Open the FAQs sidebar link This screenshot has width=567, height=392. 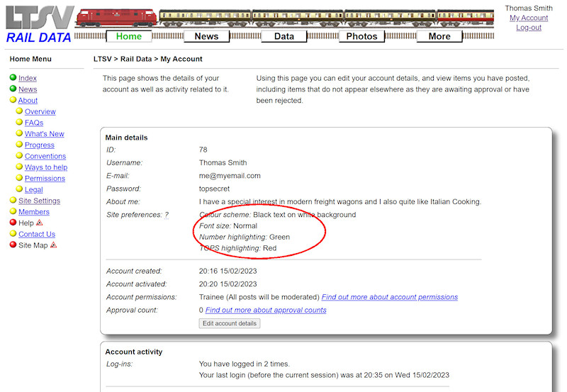34,123
